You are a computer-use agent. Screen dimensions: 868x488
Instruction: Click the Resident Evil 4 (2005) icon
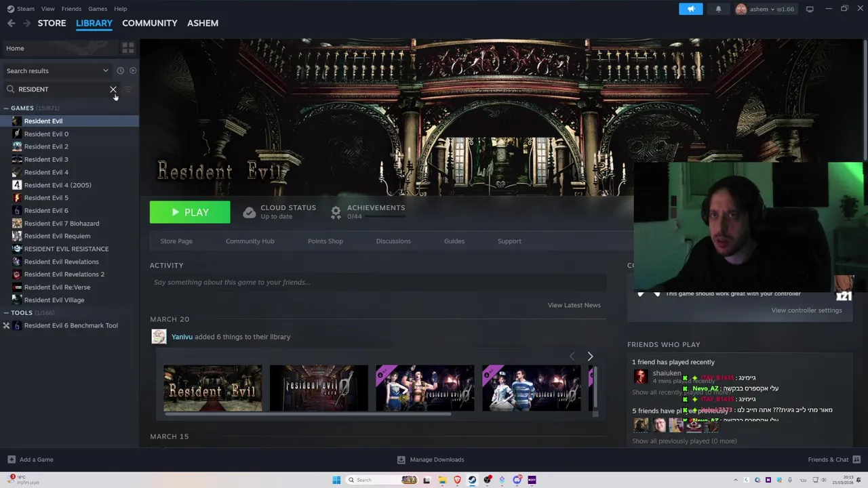click(x=17, y=185)
